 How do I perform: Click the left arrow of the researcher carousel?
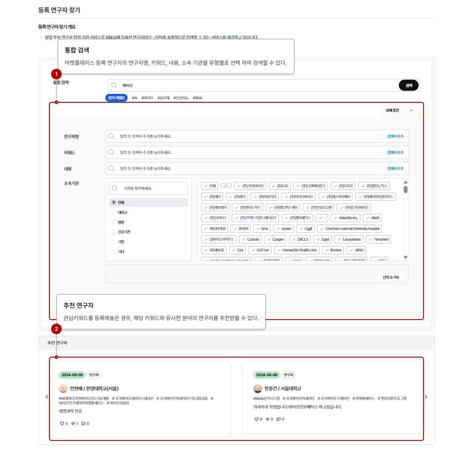click(x=46, y=397)
